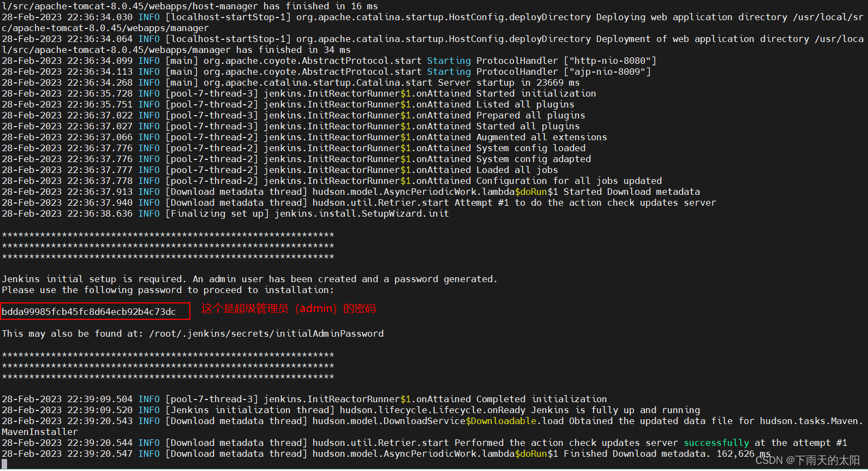Screen dimensions: 868x471
Task: Click the timestamp 28-Feb-2023 22:36:34.030
Action: [x=67, y=17]
